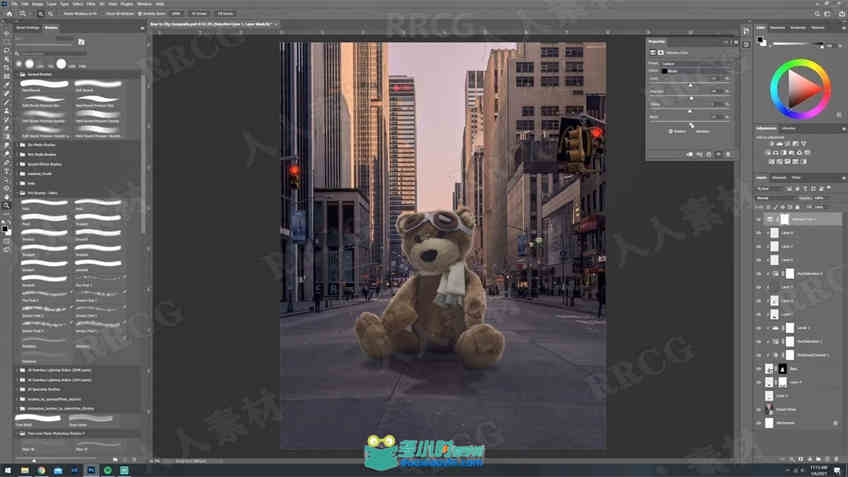Image resolution: width=848 pixels, height=477 pixels.
Task: Open Chrome from Windows taskbar
Action: click(x=41, y=471)
